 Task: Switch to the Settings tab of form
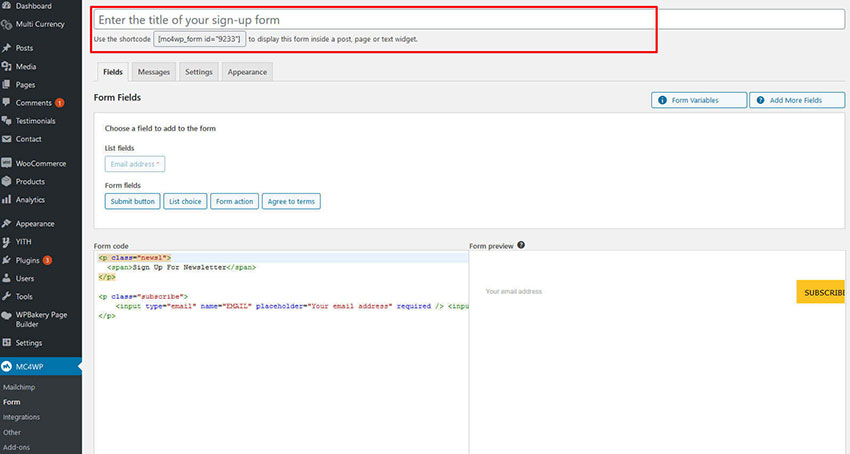199,72
